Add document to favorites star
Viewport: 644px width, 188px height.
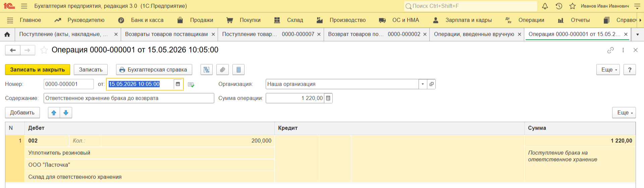pos(44,50)
